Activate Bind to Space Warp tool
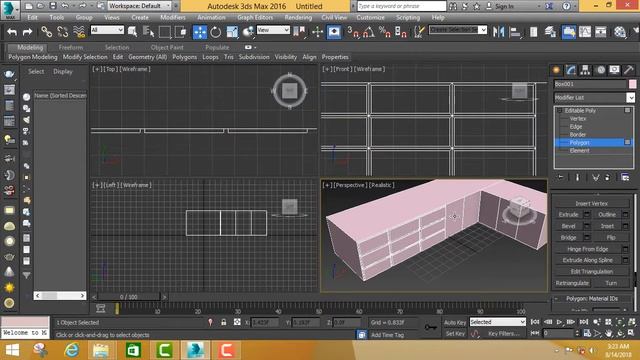 point(79,32)
